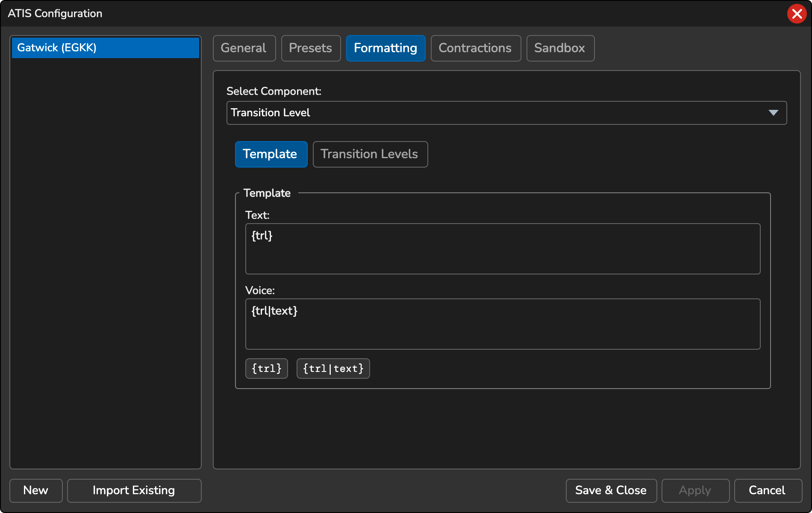The image size is (812, 513).
Task: Select Gatwick (EGKK) in station list
Action: [x=105, y=48]
